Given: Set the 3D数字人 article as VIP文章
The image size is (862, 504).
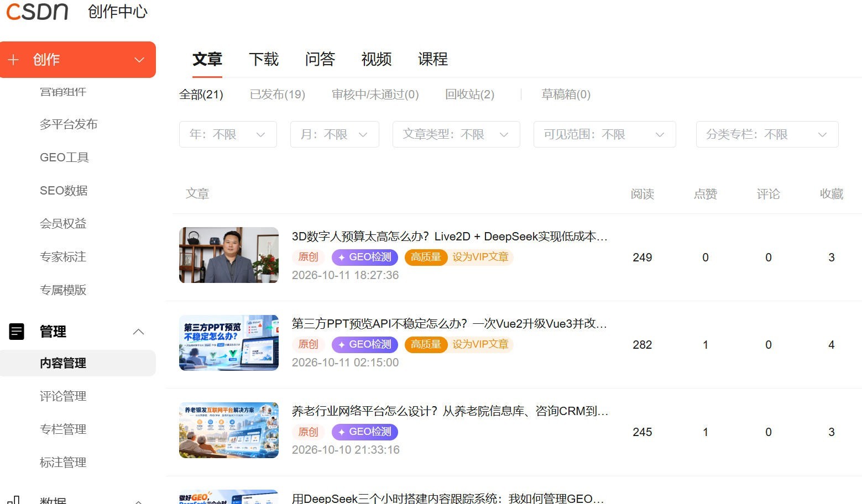Looking at the screenshot, I should [480, 258].
